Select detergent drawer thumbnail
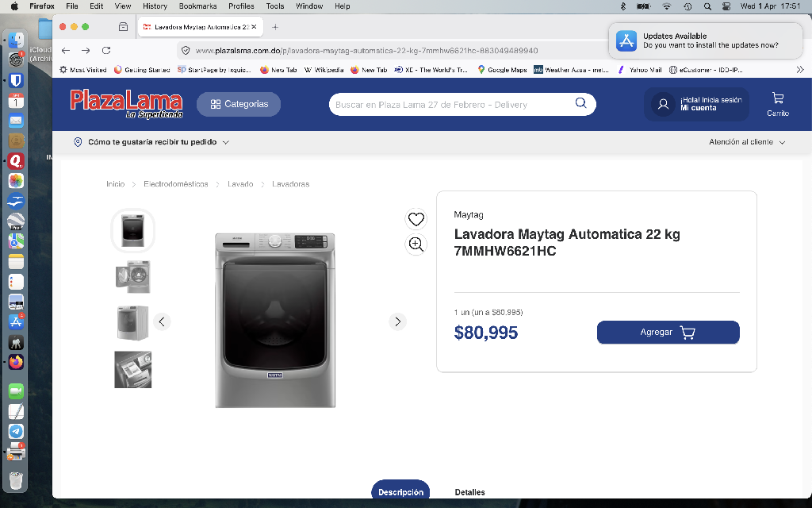Image resolution: width=812 pixels, height=508 pixels. tap(133, 369)
